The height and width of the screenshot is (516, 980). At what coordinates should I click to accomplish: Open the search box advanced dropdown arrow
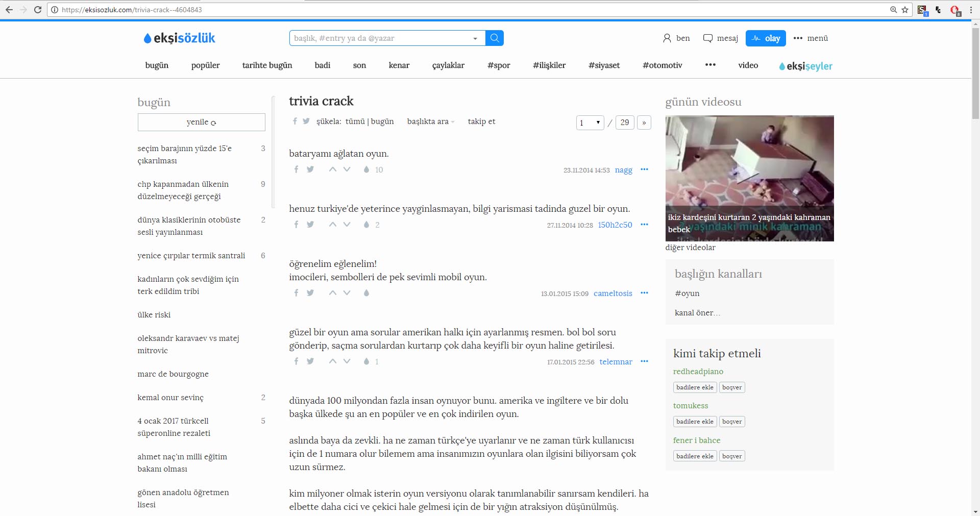coord(475,38)
